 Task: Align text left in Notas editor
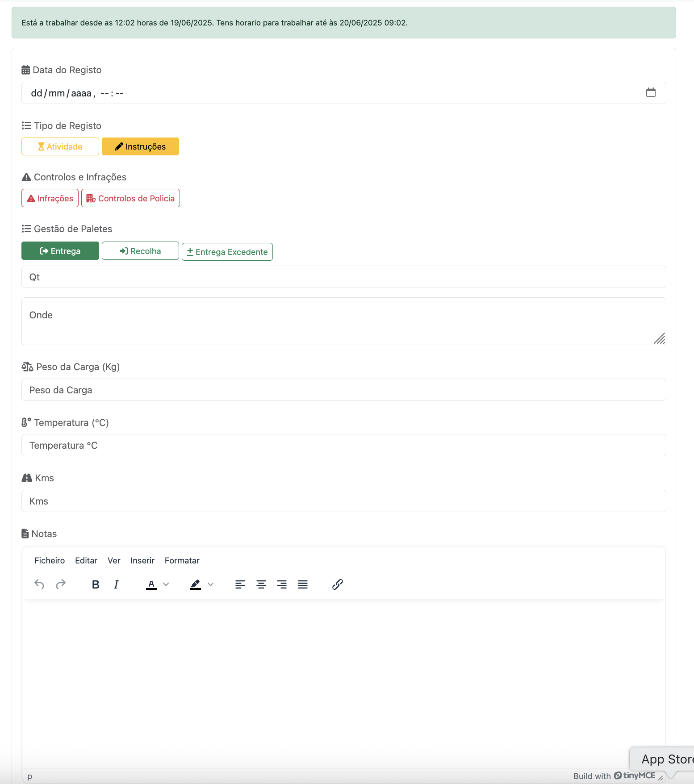click(x=240, y=584)
